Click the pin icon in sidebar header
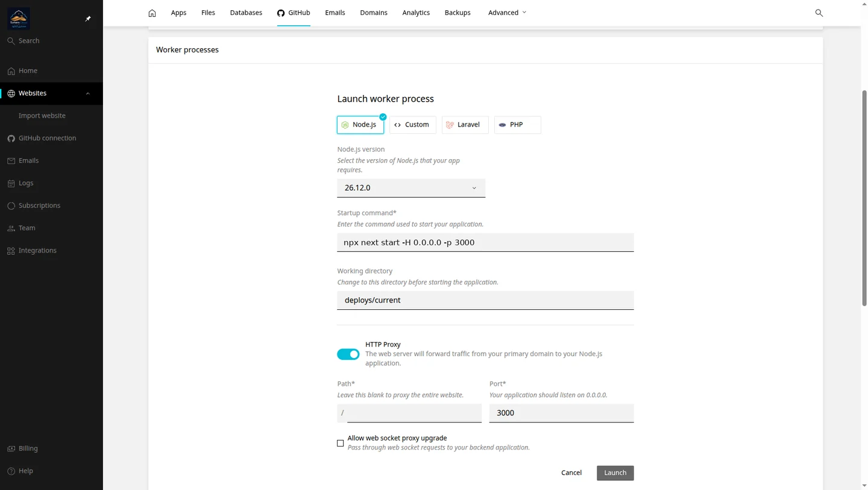868x490 pixels. [88, 19]
